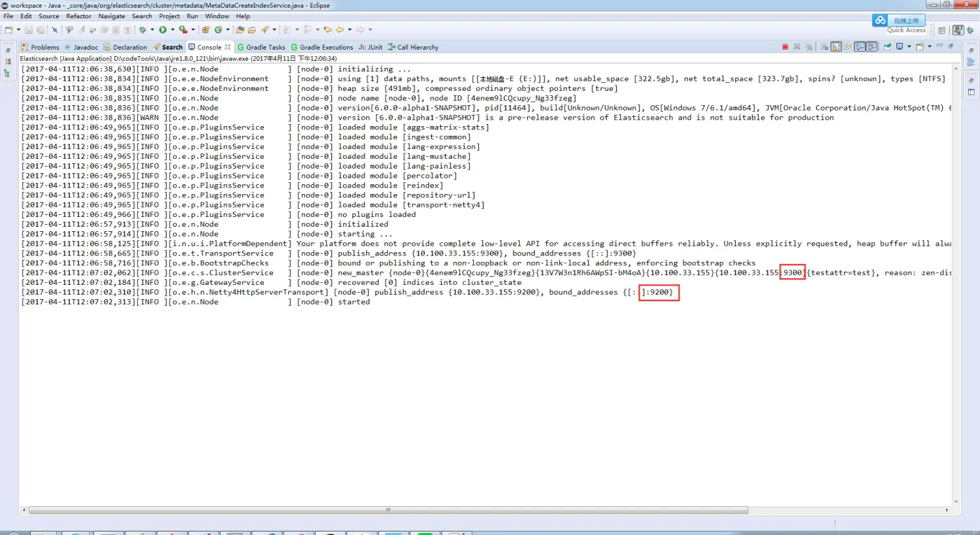Open the Navigate menu
This screenshot has height=535, width=980.
tap(112, 16)
